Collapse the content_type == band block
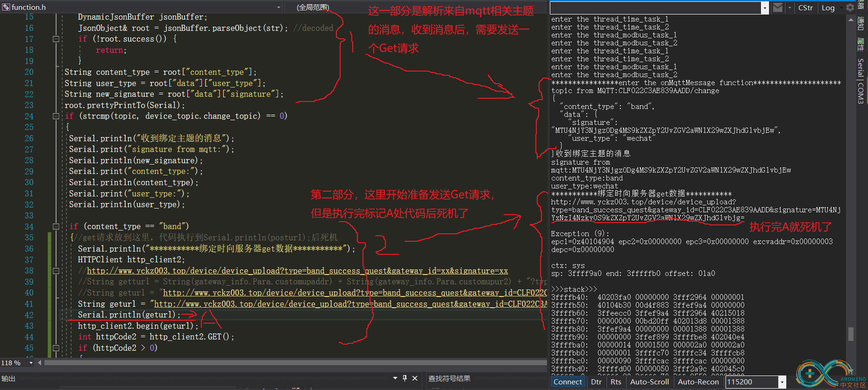The width and height of the screenshot is (868, 390). click(x=56, y=226)
